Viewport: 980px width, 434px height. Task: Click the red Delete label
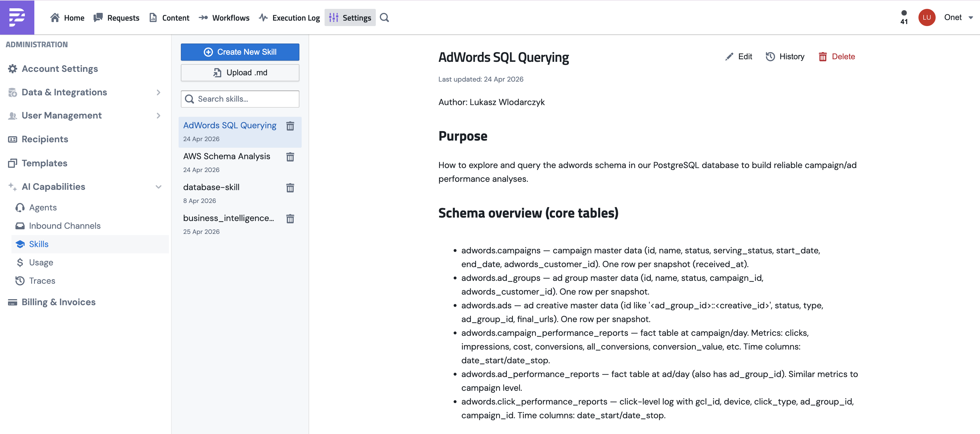coord(843,57)
